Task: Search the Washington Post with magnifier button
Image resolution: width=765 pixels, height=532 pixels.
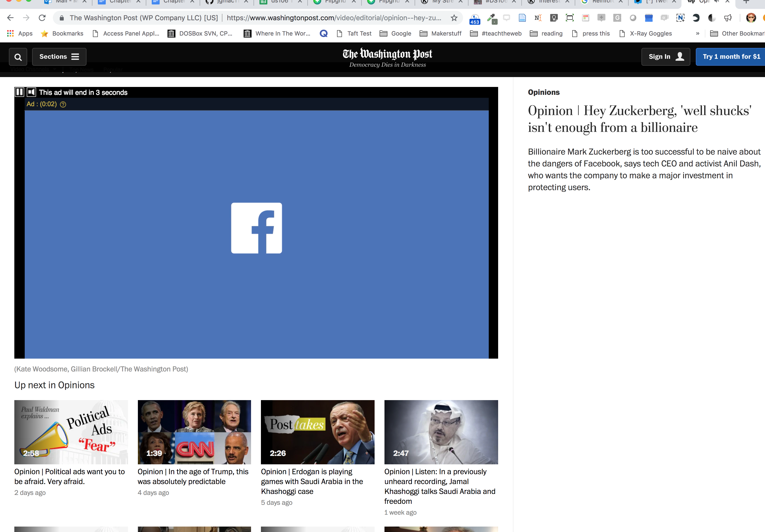Action: click(x=18, y=57)
